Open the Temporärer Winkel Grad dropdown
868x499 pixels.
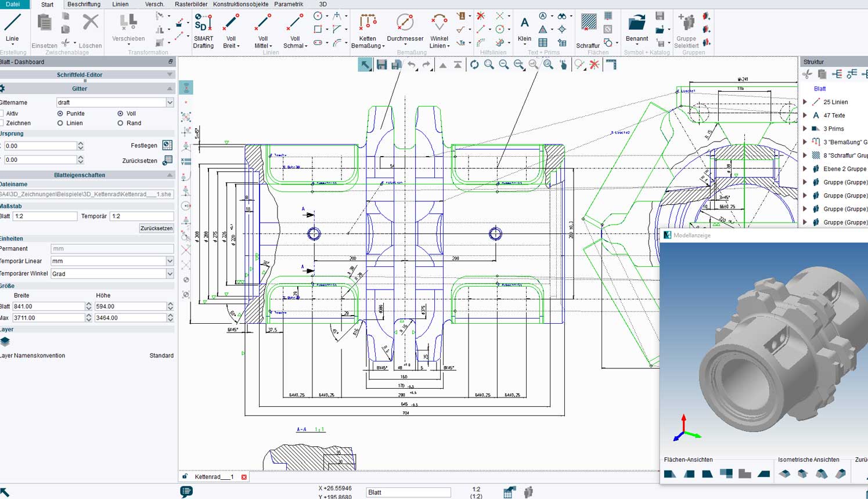pos(170,274)
